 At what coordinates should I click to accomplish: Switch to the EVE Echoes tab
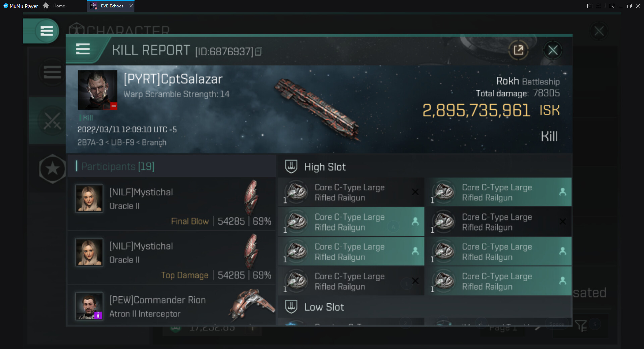[111, 6]
